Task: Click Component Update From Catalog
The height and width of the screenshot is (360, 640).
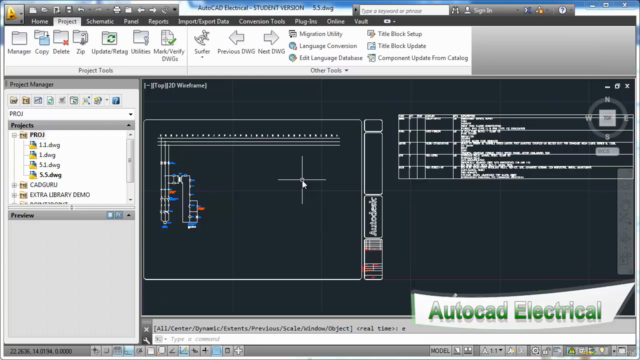Action: pos(418,58)
